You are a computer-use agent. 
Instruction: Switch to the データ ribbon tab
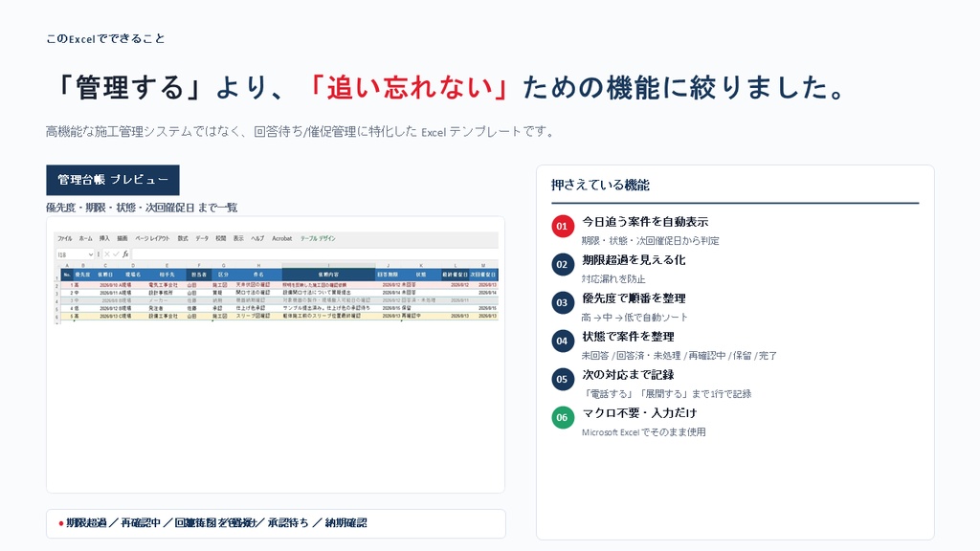pyautogui.click(x=203, y=238)
